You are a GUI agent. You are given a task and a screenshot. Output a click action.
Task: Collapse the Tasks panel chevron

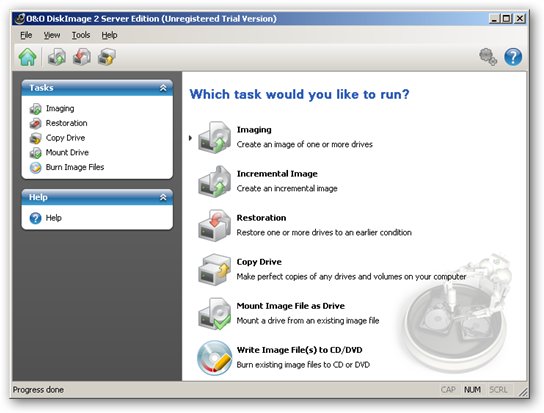[x=163, y=88]
